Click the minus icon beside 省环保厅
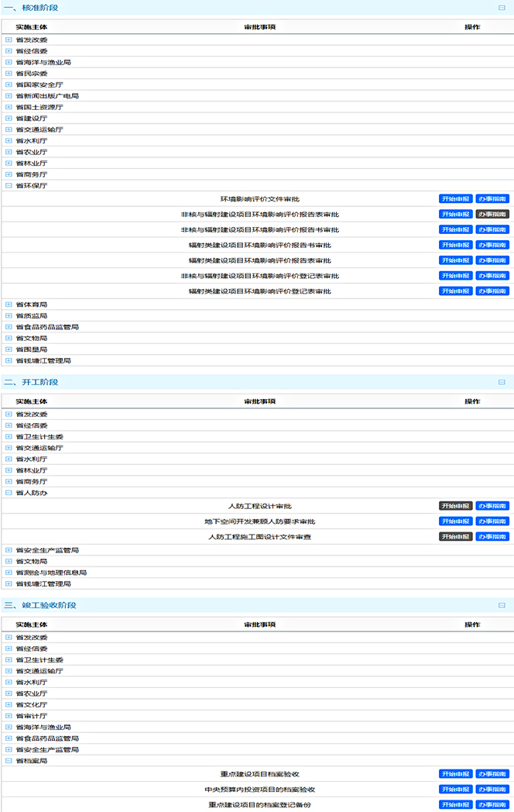Image resolution: width=514 pixels, height=812 pixels. click(9, 186)
